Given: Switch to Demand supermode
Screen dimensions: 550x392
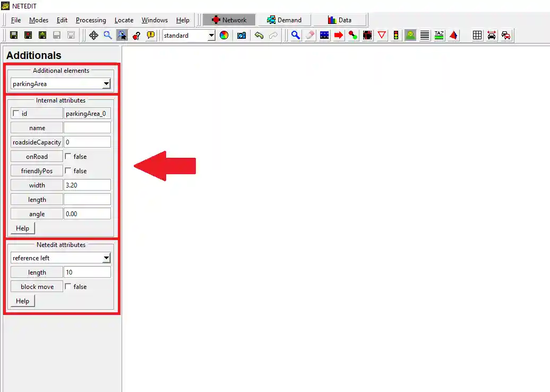Looking at the screenshot, I should pyautogui.click(x=285, y=20).
